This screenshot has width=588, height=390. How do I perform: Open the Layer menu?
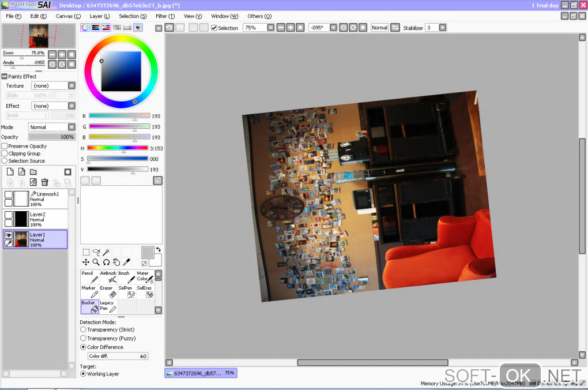click(x=100, y=16)
